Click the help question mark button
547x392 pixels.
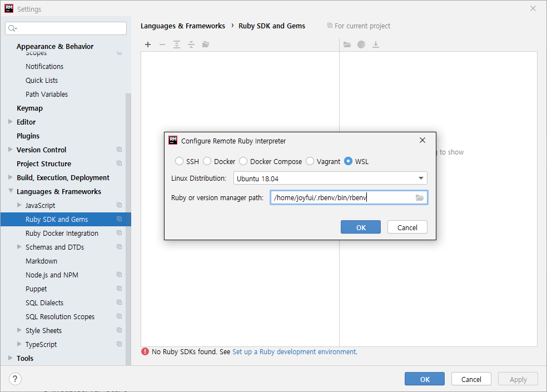point(15,379)
